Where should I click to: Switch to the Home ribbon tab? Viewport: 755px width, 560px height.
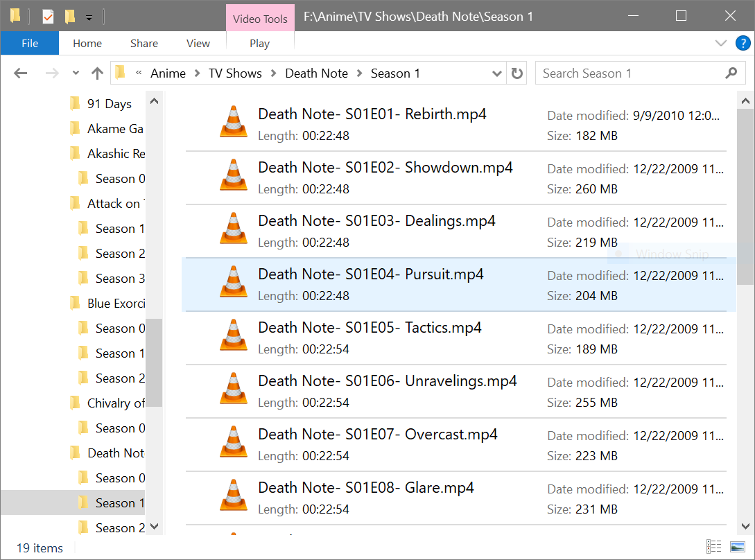point(87,44)
